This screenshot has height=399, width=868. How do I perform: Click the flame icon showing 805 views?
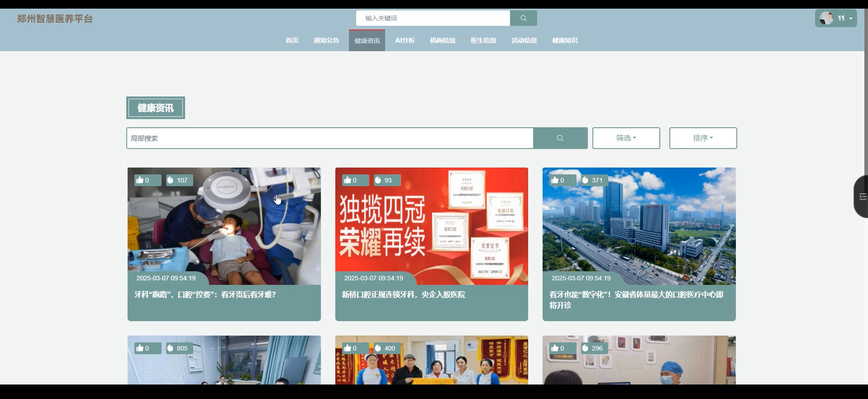coord(170,348)
